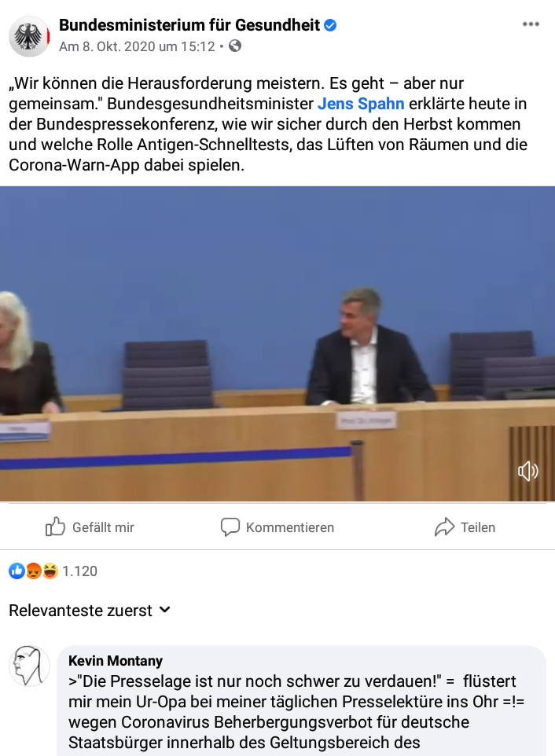Click the laughing reaction emoji
This screenshot has width=555, height=756.
(50, 571)
